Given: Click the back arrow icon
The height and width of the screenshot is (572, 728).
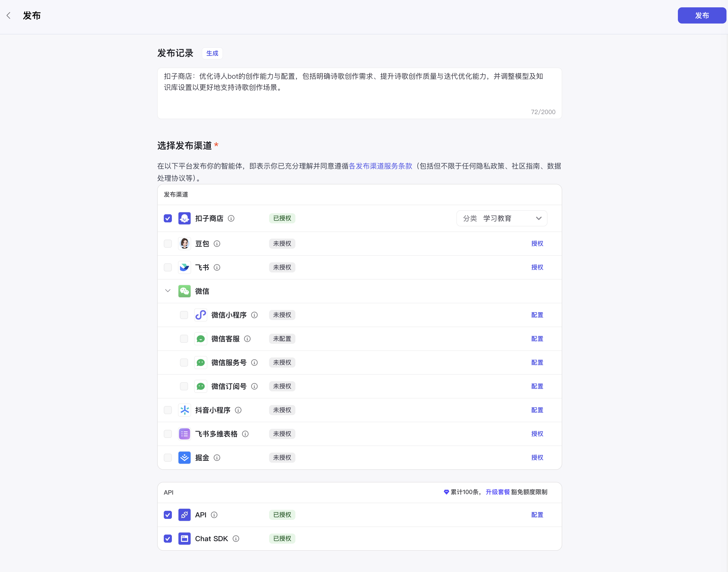Looking at the screenshot, I should coord(9,15).
